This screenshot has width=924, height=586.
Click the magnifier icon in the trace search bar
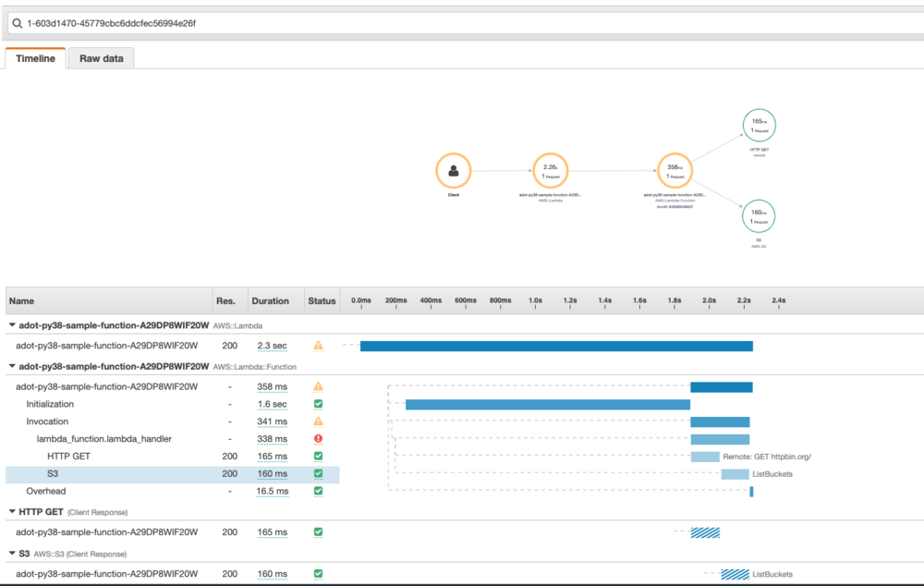pos(17,23)
